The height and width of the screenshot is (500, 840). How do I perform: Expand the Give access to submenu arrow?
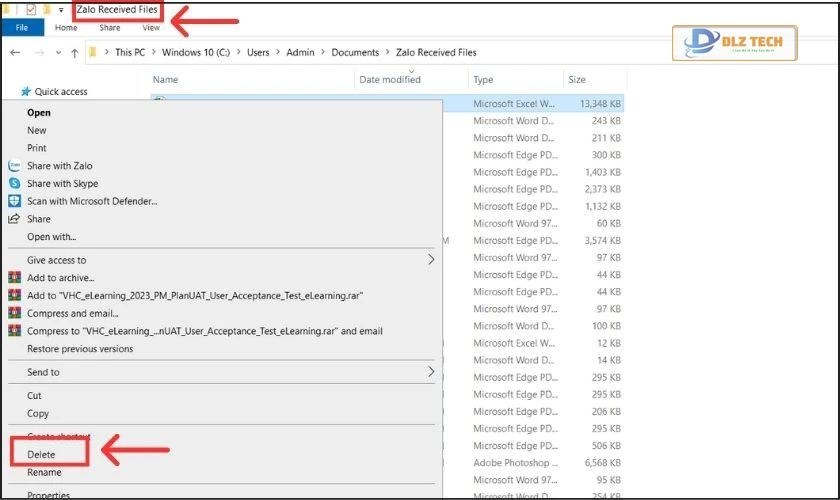431,260
